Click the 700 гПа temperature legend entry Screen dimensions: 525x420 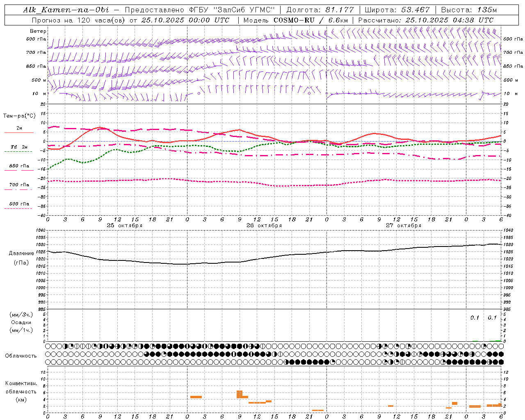(x=19, y=185)
